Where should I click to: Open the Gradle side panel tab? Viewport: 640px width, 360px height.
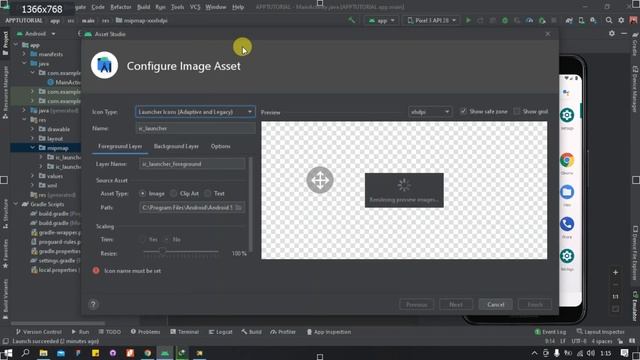(635, 44)
